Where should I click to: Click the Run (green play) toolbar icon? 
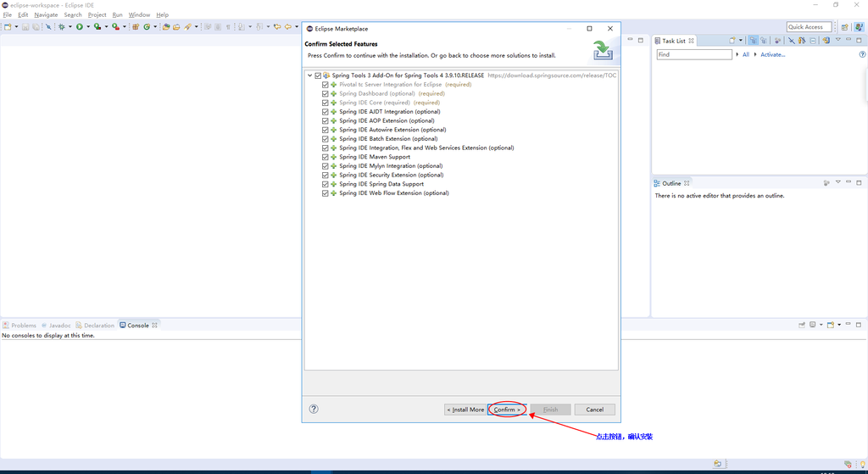pyautogui.click(x=79, y=27)
